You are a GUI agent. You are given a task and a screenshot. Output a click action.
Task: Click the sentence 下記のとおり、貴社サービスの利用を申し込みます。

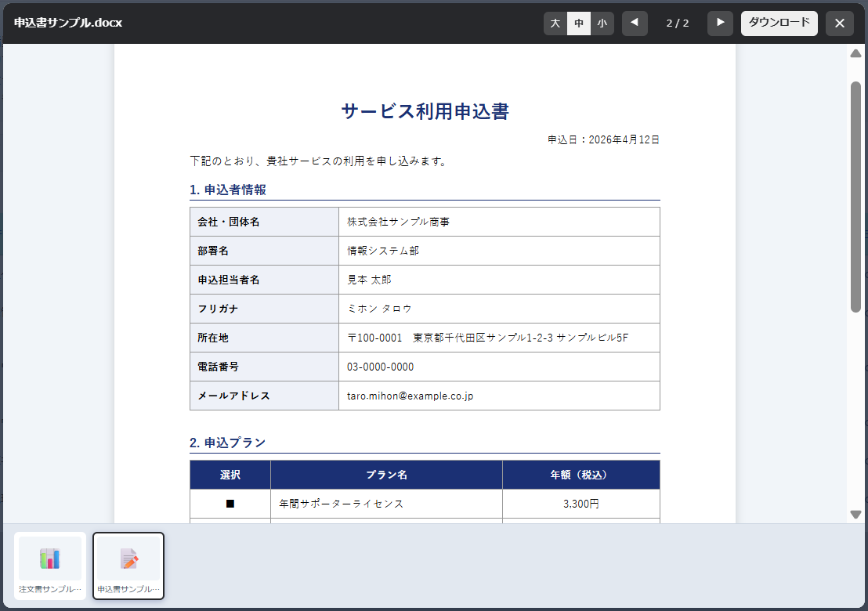pos(319,161)
